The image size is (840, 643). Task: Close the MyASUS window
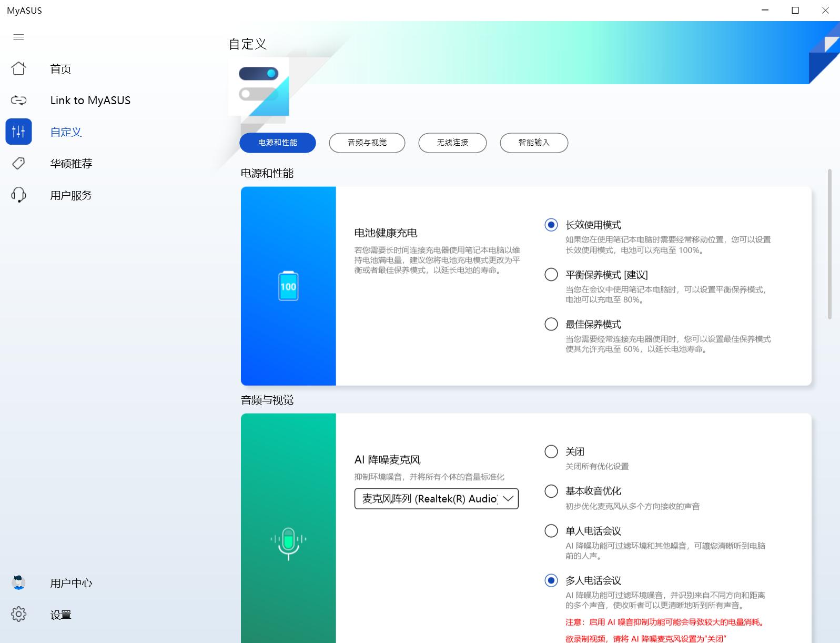click(825, 10)
